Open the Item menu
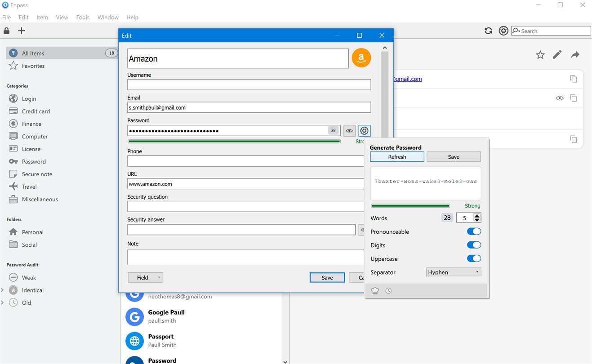Image resolution: width=592 pixels, height=364 pixels. (42, 18)
